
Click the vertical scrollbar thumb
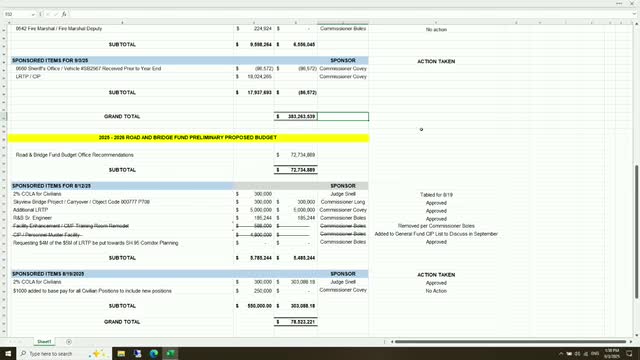tap(636, 231)
